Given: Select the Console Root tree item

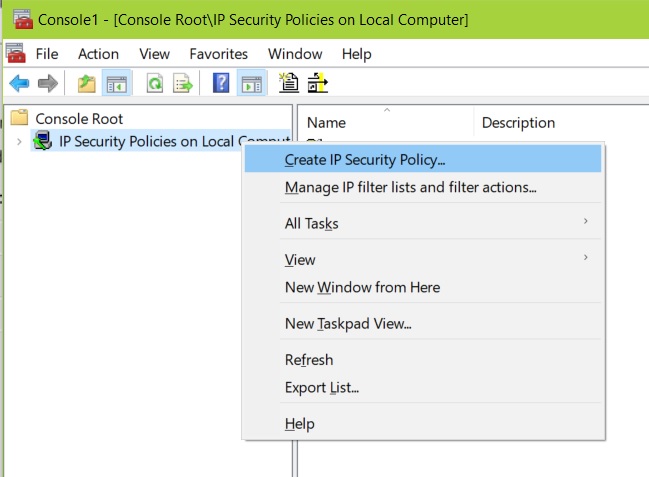Looking at the screenshot, I should (x=79, y=119).
